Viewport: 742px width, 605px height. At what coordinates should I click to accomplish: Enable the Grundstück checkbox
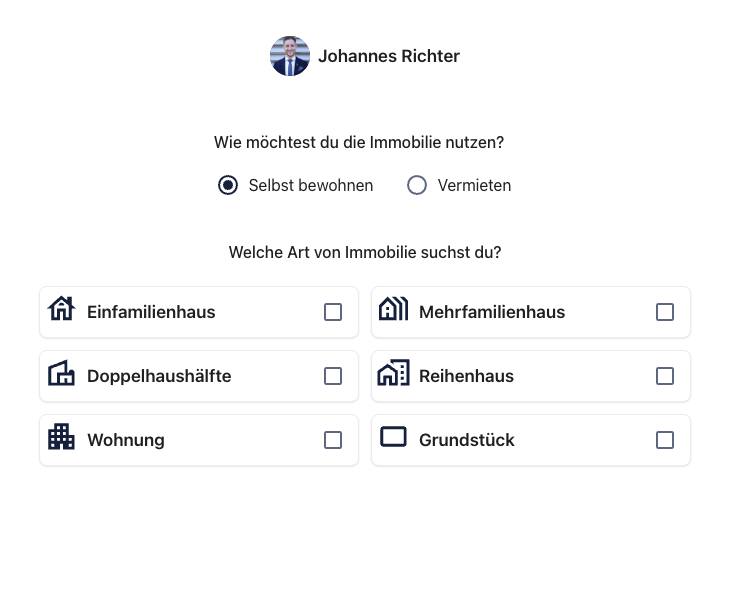pos(665,440)
